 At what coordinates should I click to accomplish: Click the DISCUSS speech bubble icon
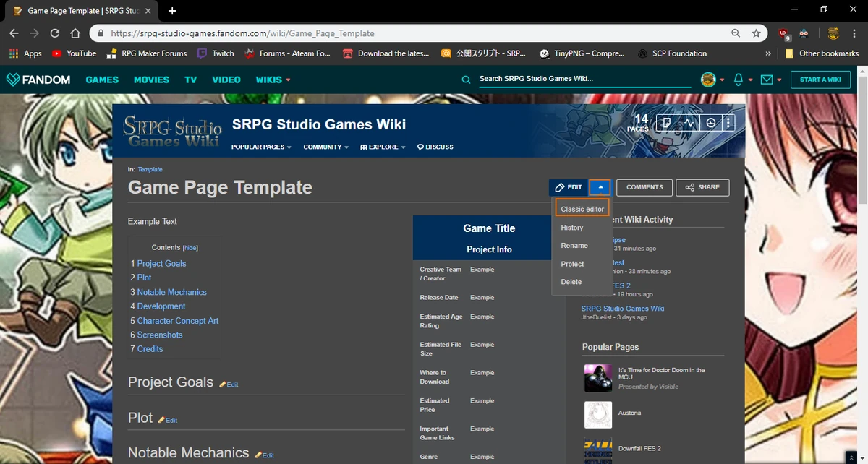click(420, 147)
